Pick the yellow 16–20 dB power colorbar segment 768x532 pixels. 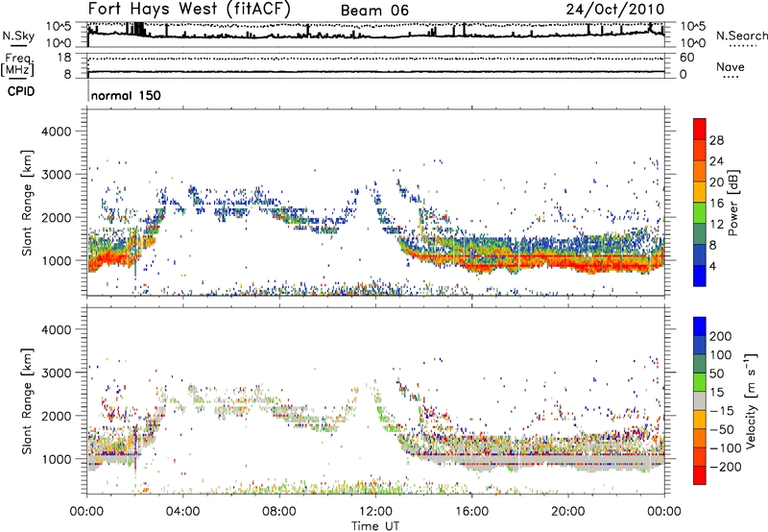[700, 192]
